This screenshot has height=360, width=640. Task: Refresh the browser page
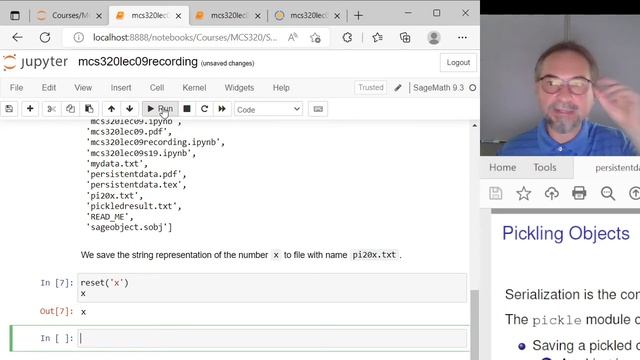pyautogui.click(x=45, y=38)
